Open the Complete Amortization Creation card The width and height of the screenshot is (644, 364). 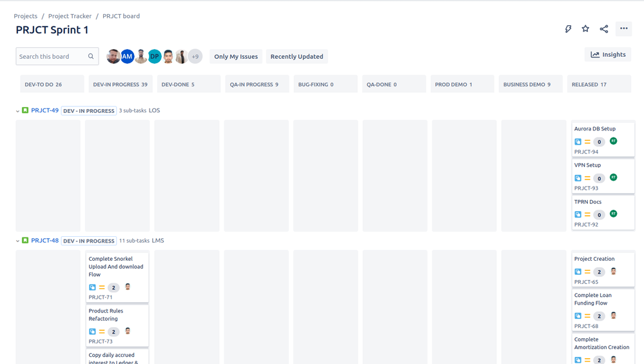(603, 349)
